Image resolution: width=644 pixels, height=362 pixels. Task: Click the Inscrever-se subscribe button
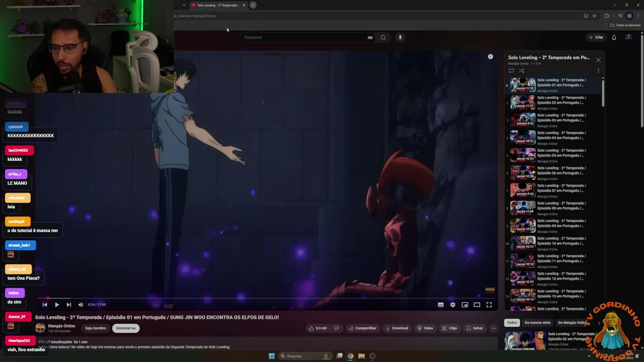click(126, 328)
